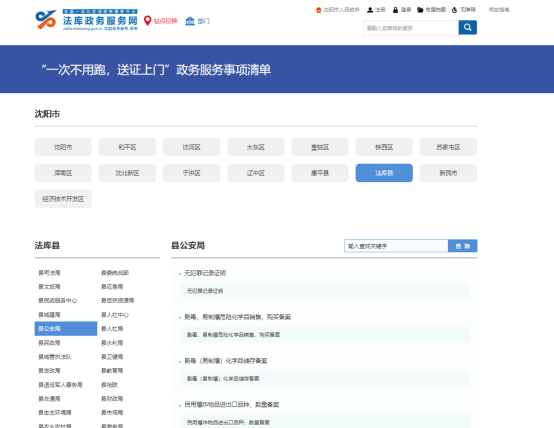Screen dimensions: 554x428
Task: Click the building icon next to 部门
Action: [190, 21]
